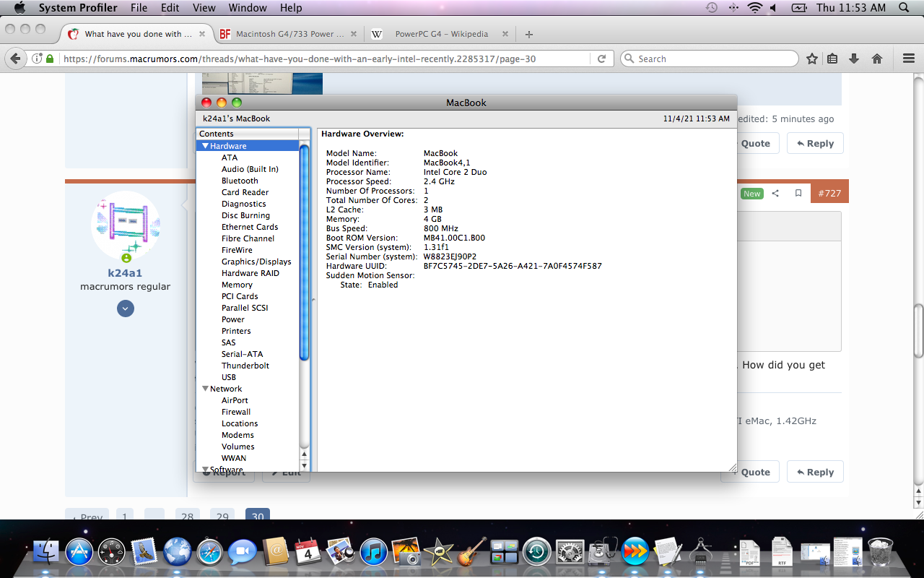
Task: Collapse the Hardware section triangle
Action: tap(205, 146)
